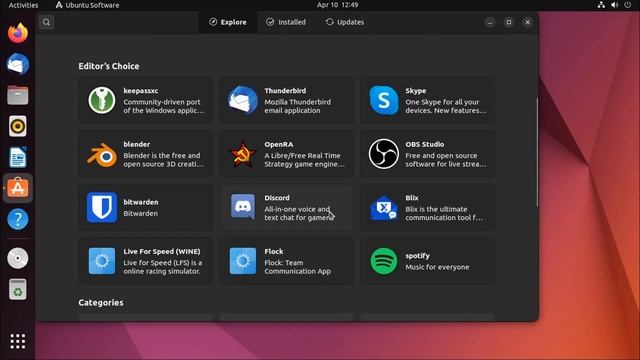
Task: Select the spotify title text
Action: 417,256
